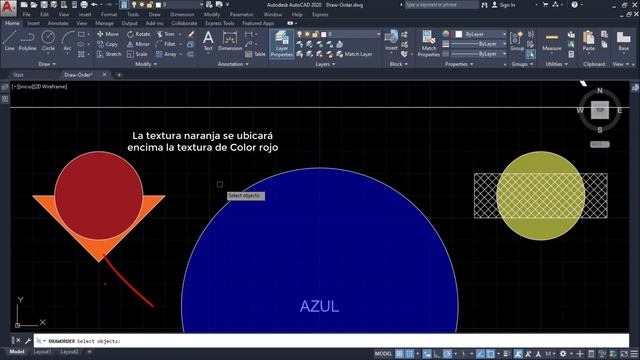The width and height of the screenshot is (640, 360).
Task: Click Match Properties
Action: click(x=429, y=43)
